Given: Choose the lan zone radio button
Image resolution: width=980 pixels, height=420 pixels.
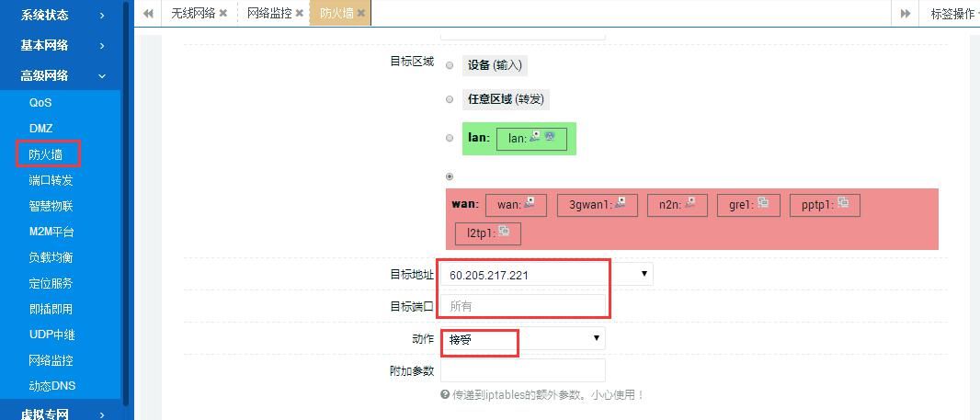Looking at the screenshot, I should (450, 139).
